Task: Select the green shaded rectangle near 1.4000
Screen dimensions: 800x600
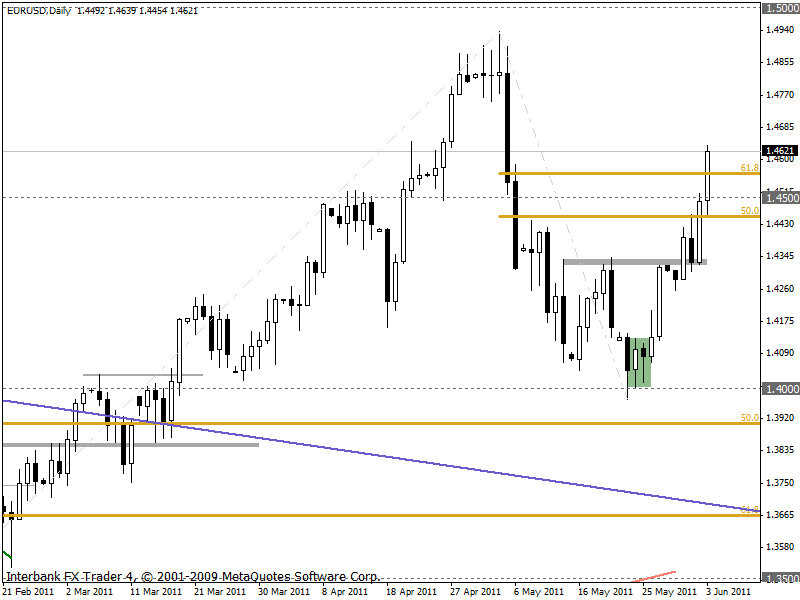Action: click(x=639, y=362)
